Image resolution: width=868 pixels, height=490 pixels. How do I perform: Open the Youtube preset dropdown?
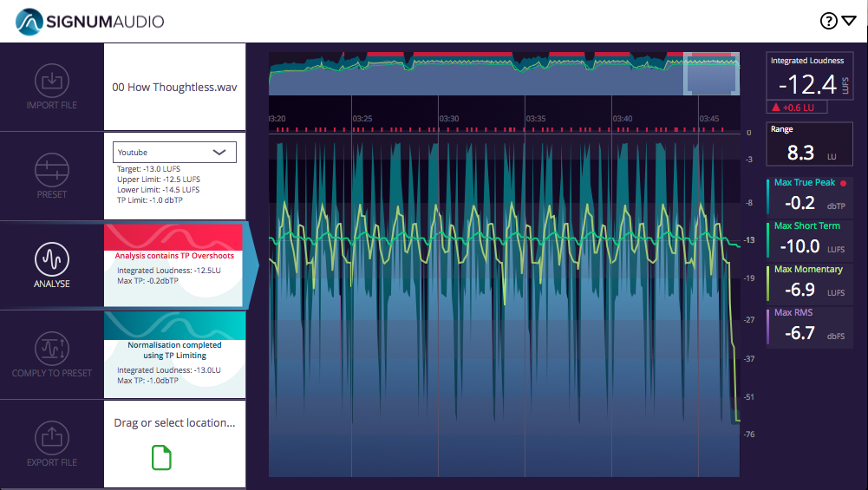175,152
